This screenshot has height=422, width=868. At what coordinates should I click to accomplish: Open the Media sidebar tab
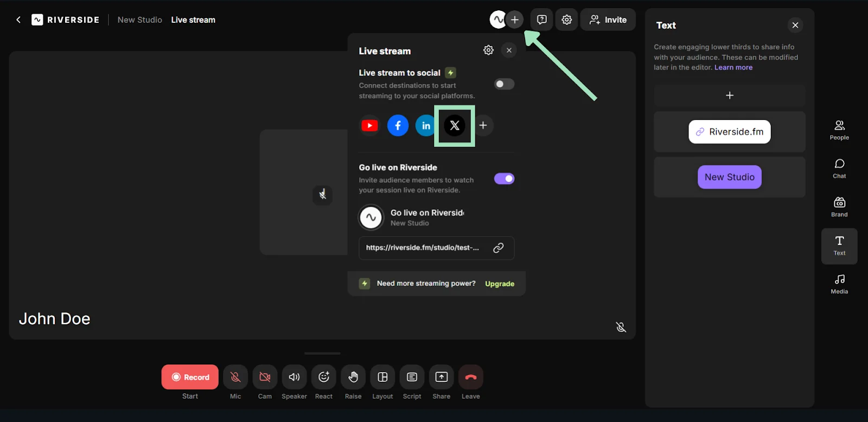click(839, 284)
